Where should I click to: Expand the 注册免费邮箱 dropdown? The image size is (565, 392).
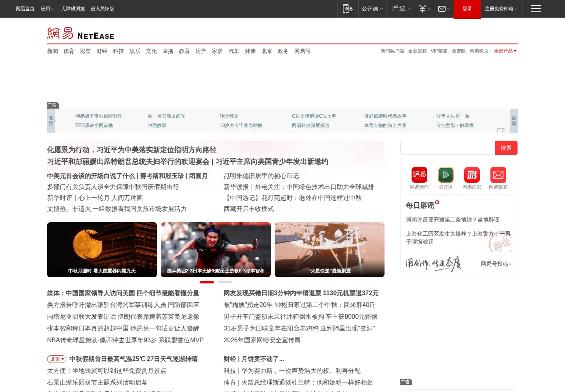coord(501,9)
